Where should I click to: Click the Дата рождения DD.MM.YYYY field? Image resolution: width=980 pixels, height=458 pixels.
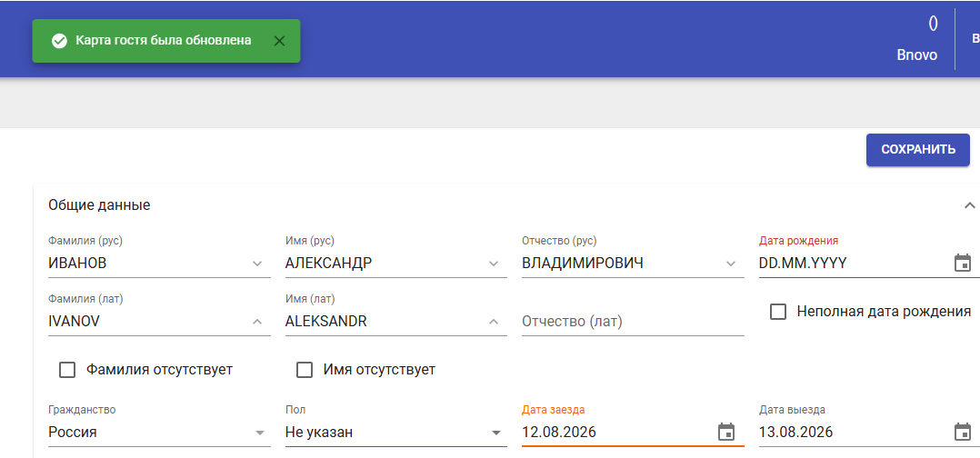855,263
